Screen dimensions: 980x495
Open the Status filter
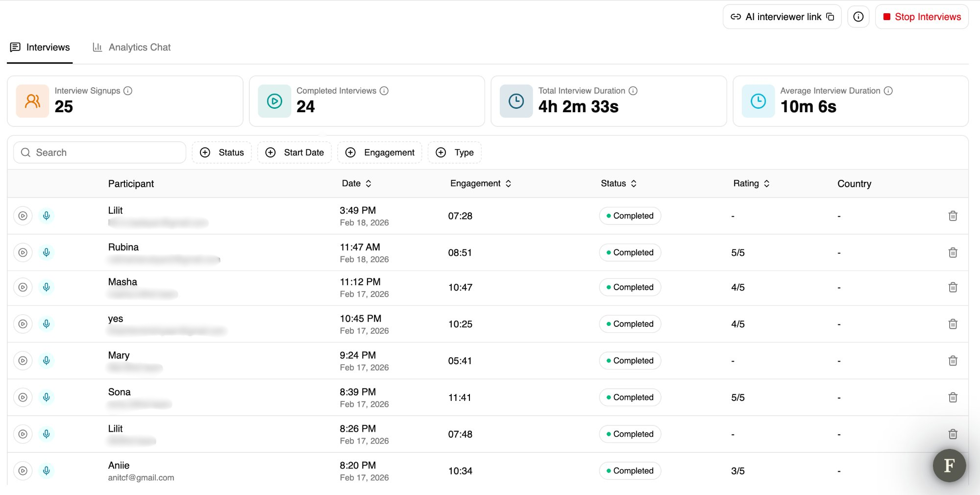tap(222, 152)
